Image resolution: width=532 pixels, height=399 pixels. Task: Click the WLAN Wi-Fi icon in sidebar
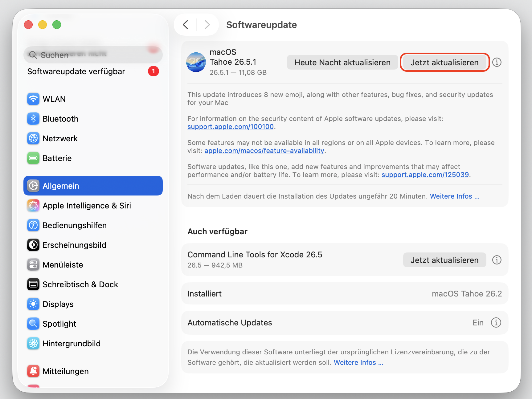tap(33, 99)
